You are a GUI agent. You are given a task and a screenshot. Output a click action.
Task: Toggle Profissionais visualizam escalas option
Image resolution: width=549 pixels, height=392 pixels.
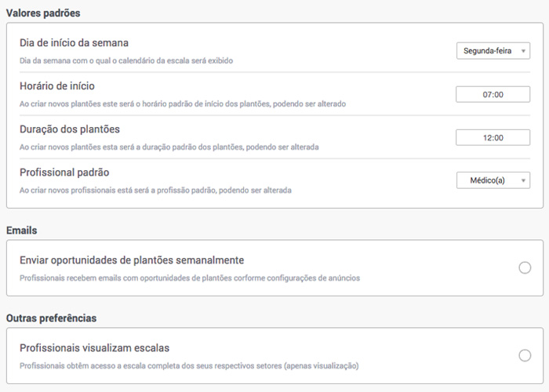(x=525, y=356)
